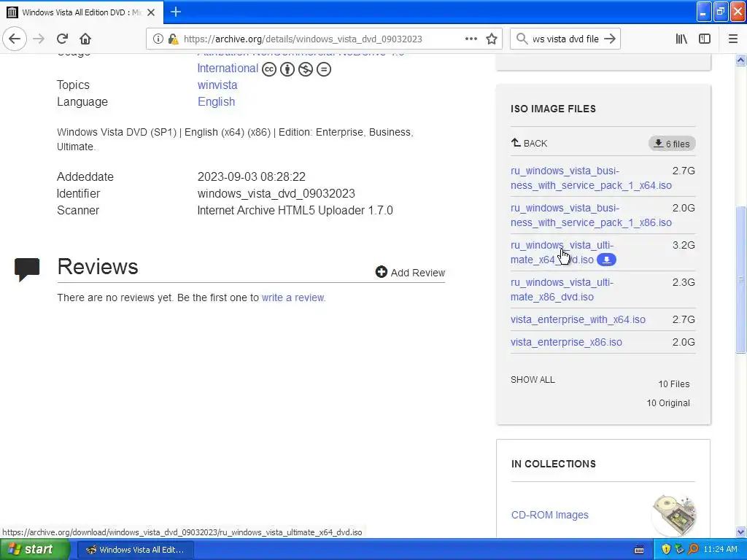Download ru_windows_vista_ultimate_x64_dvd.iso

(562, 252)
